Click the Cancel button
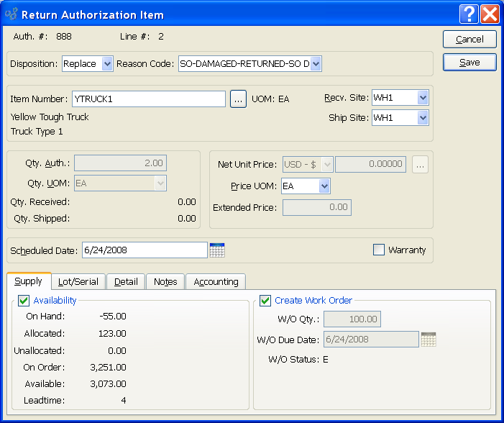504x423 pixels. tap(469, 39)
